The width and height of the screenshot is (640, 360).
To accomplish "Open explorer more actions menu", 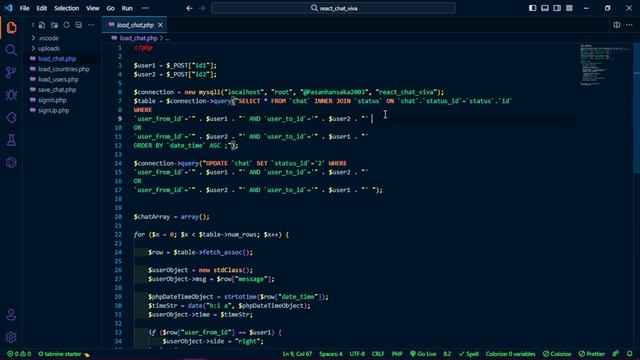I will coord(91,25).
